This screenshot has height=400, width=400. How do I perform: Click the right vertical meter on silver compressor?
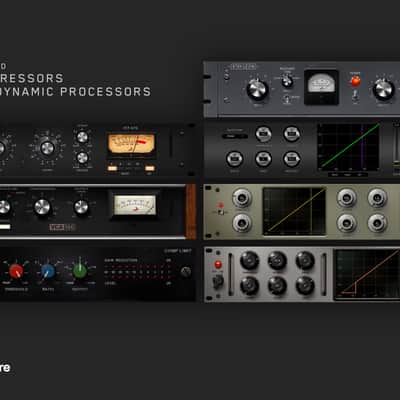coord(323,274)
